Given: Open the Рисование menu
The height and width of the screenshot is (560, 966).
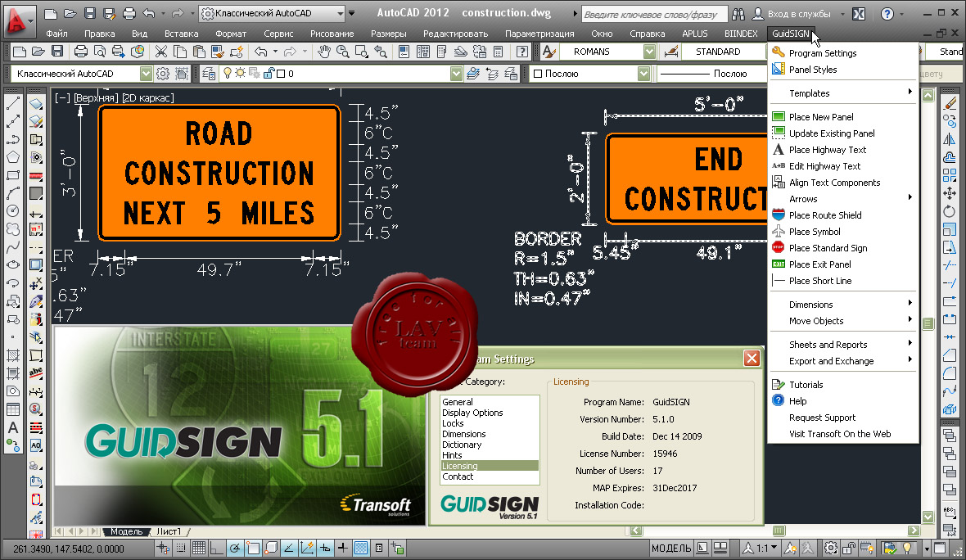Looking at the screenshot, I should click(332, 34).
